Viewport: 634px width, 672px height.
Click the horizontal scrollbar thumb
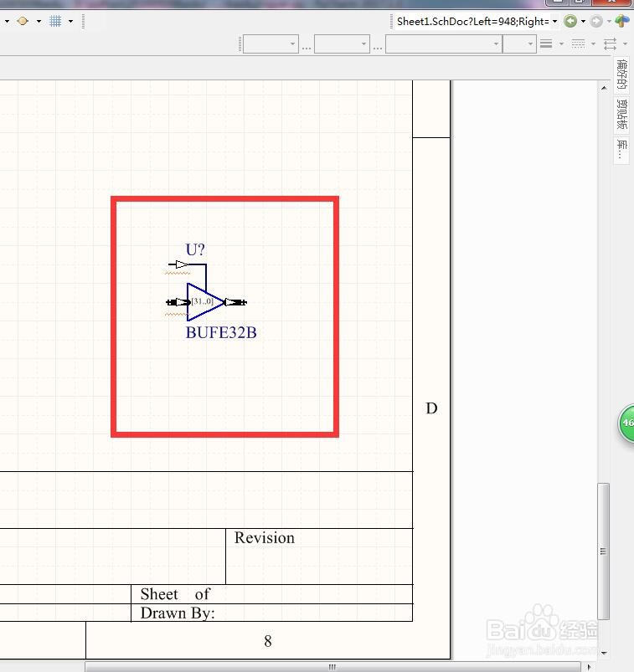tap(332, 667)
